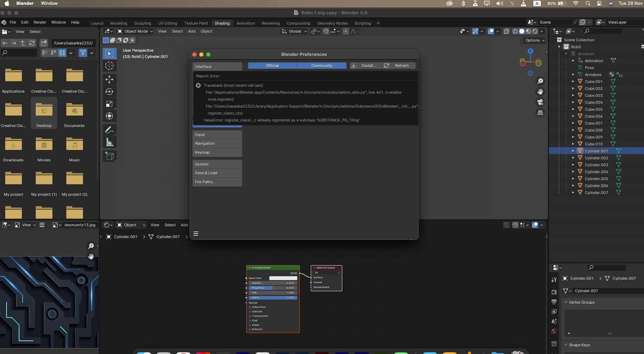Collapse the Rob0 collection in outliner
Viewport: 644px width, 354px height.
click(x=559, y=47)
